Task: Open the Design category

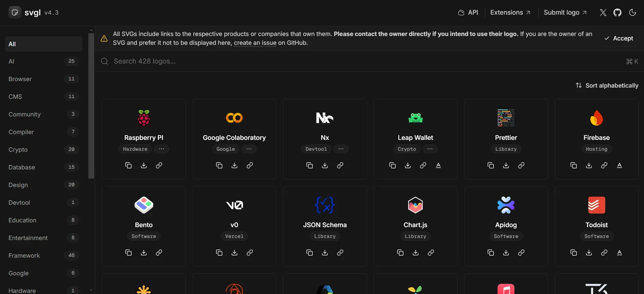Action: [x=44, y=185]
